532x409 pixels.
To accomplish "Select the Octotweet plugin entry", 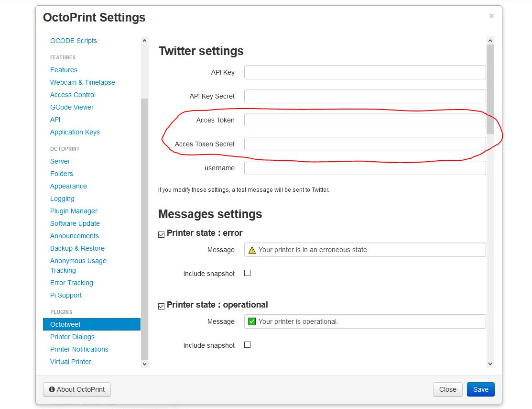I will (x=92, y=324).
